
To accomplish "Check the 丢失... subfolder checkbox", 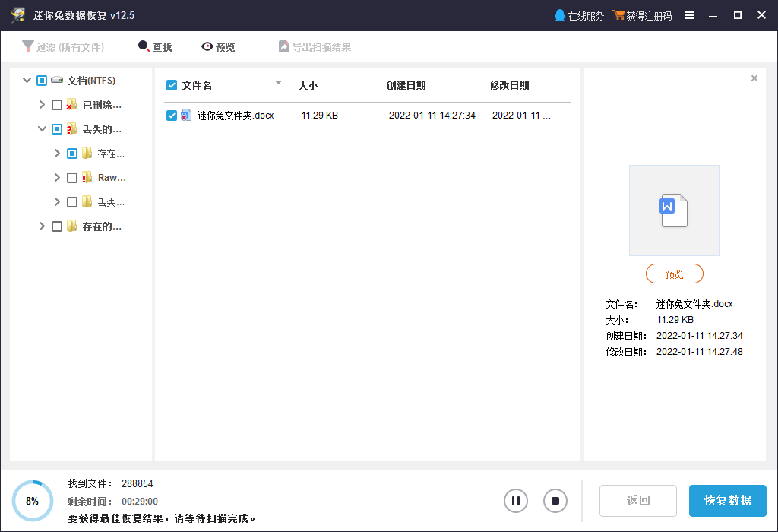I will tap(72, 202).
